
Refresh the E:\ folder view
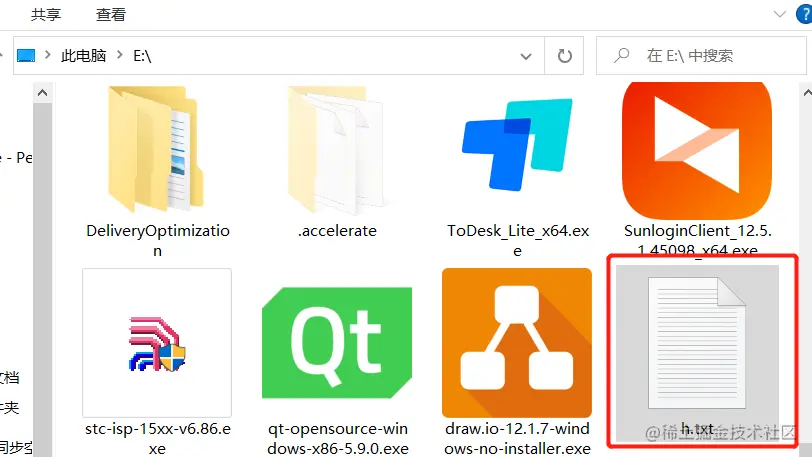[x=564, y=55]
